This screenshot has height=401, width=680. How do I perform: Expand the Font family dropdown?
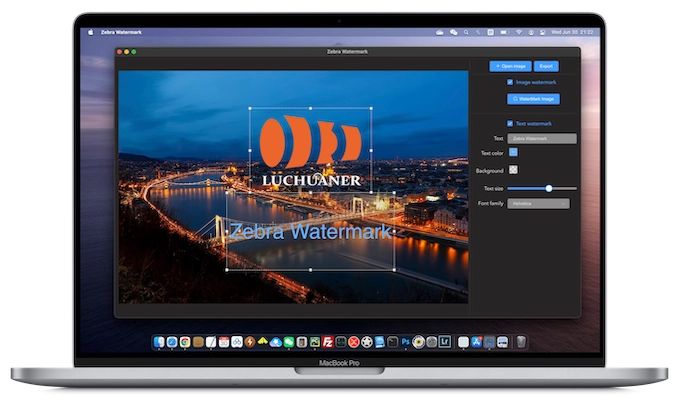(x=539, y=203)
